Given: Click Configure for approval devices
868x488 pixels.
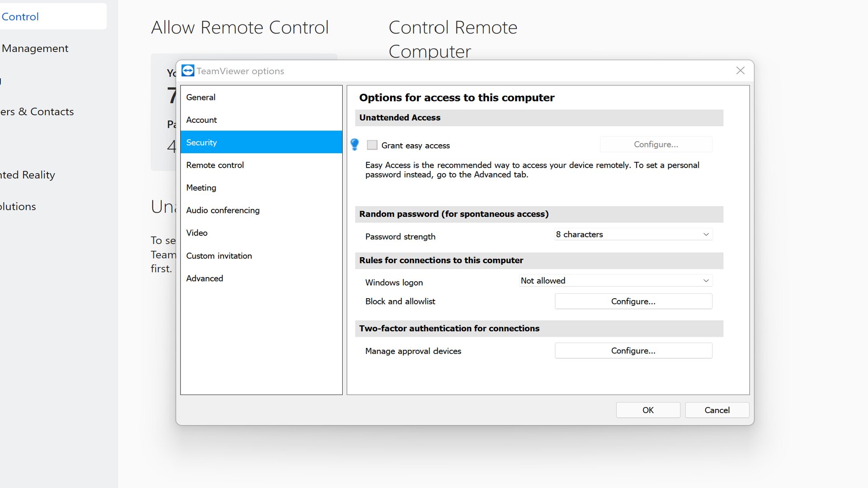Looking at the screenshot, I should click(x=633, y=350).
